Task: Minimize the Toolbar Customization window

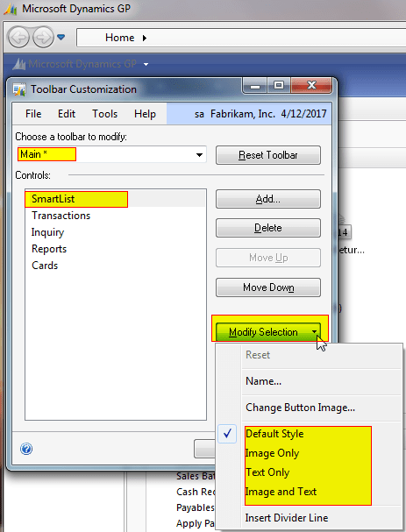Action: [255, 86]
